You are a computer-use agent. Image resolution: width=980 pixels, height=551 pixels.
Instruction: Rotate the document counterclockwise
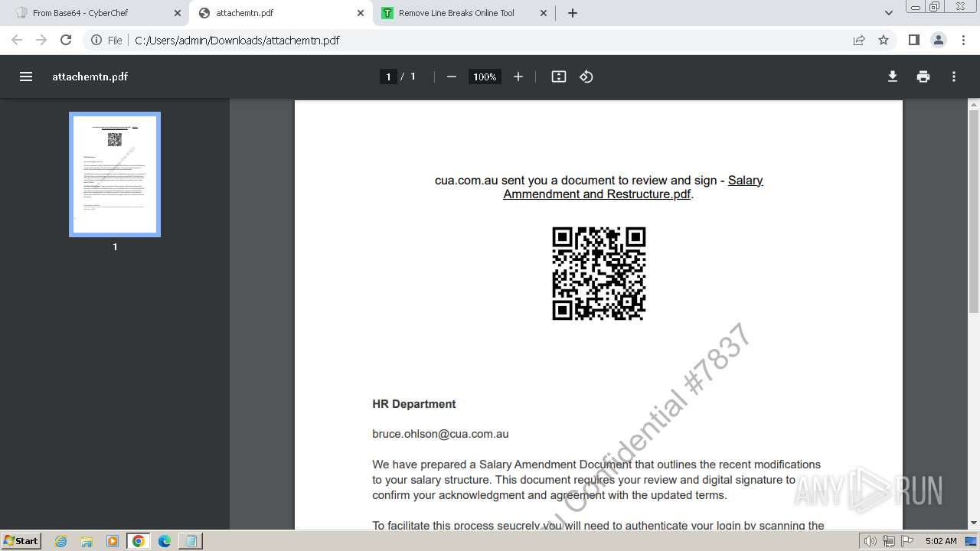[x=586, y=77]
